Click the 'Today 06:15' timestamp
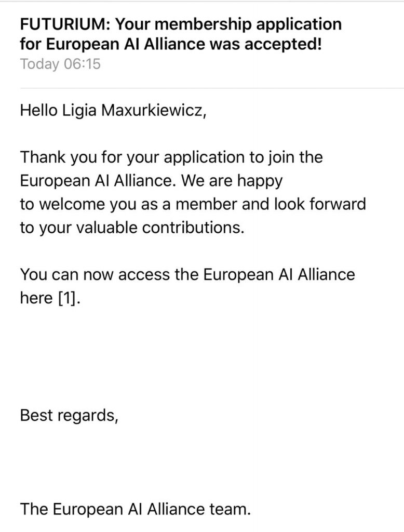Image resolution: width=404 pixels, height=532 pixels. pyautogui.click(x=60, y=64)
